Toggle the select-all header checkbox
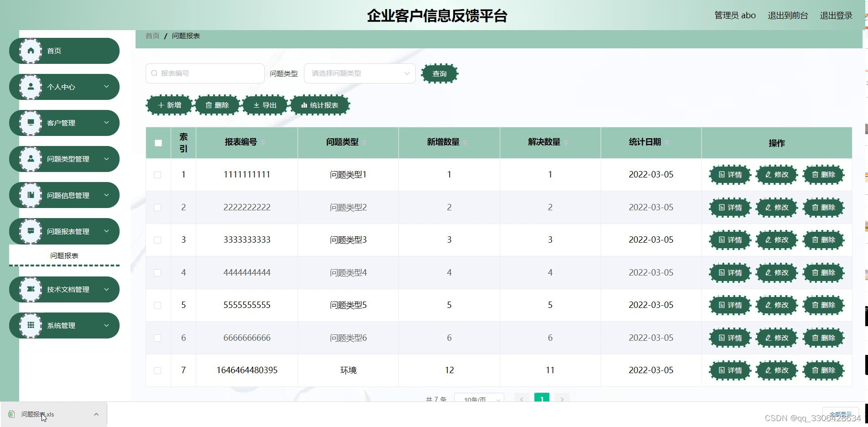Image resolution: width=868 pixels, height=427 pixels. point(158,143)
